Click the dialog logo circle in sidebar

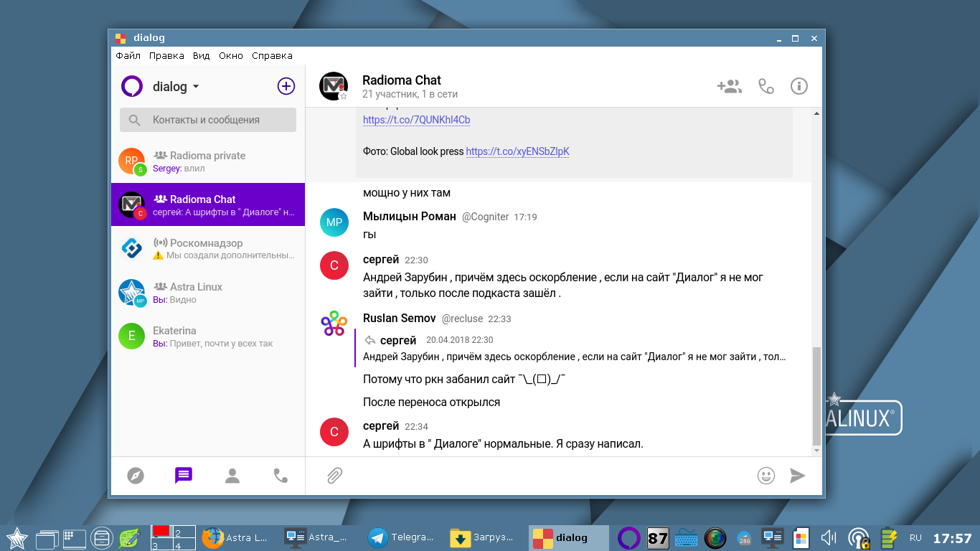point(132,86)
